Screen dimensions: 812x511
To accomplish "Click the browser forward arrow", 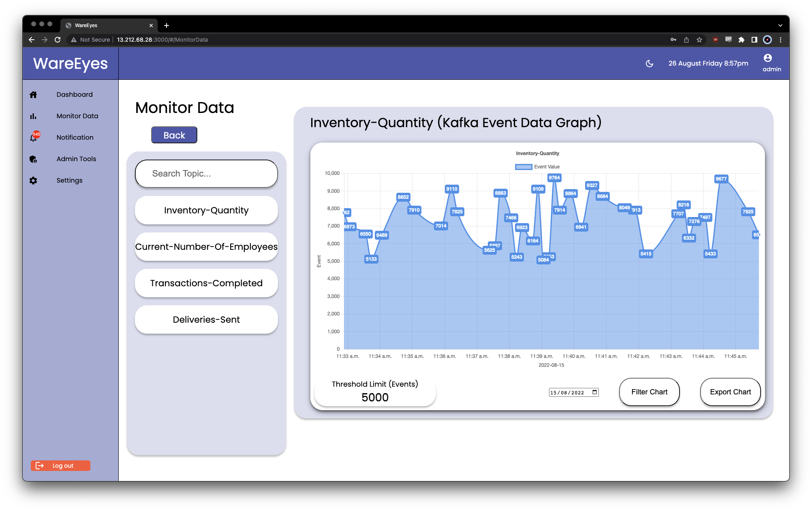I will click(x=45, y=40).
